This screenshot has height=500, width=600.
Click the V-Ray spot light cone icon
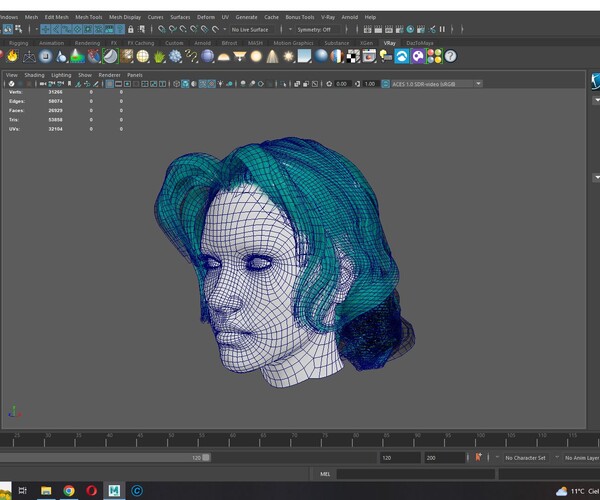272,56
